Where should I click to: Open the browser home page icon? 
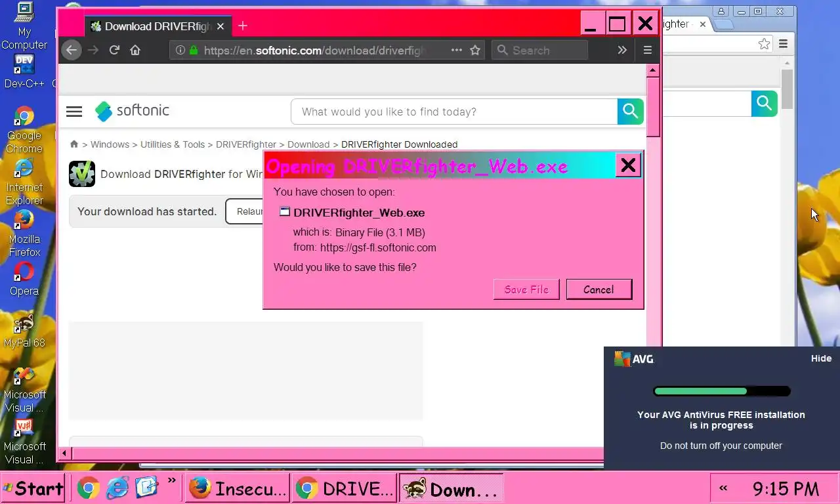pyautogui.click(x=135, y=50)
